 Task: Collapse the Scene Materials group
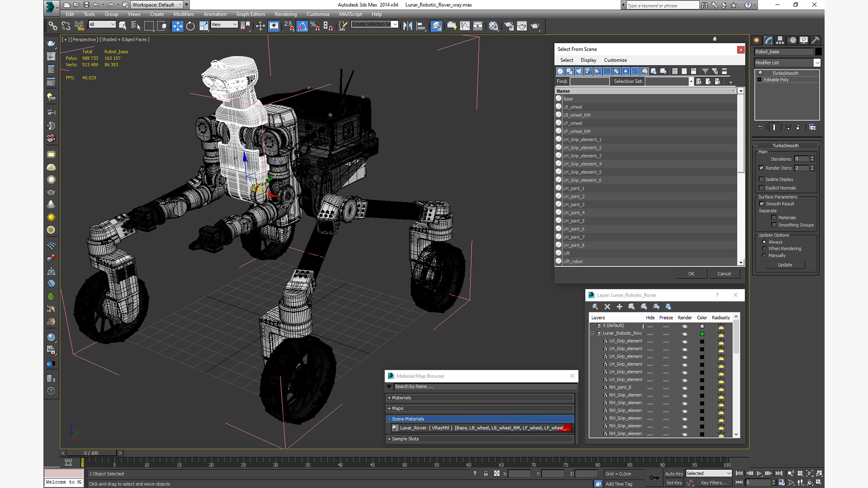(389, 419)
